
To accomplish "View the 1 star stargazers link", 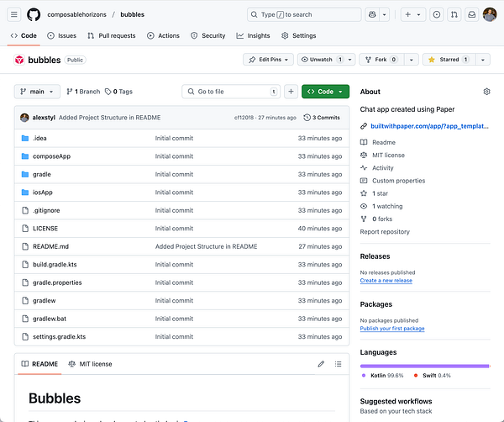I will (x=380, y=193).
